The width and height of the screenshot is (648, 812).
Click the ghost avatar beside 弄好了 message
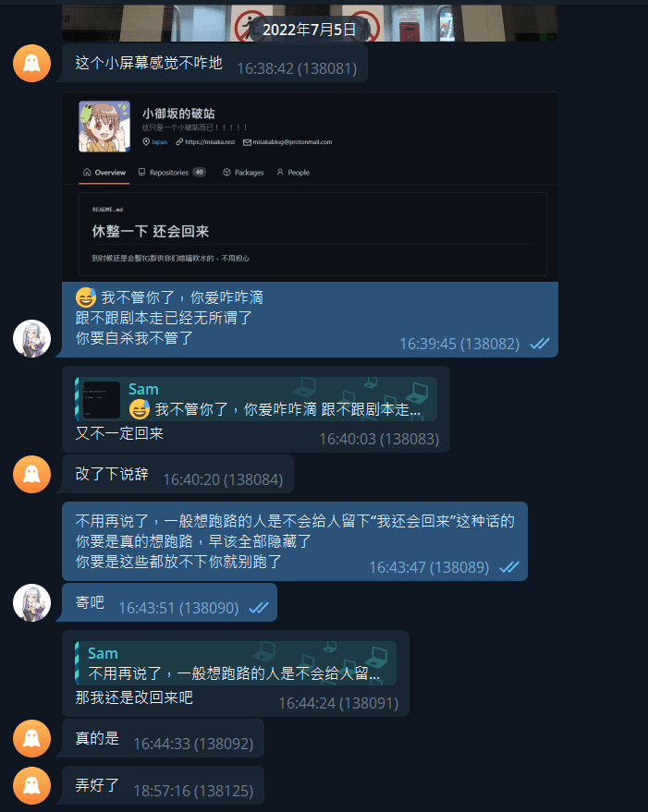31,785
